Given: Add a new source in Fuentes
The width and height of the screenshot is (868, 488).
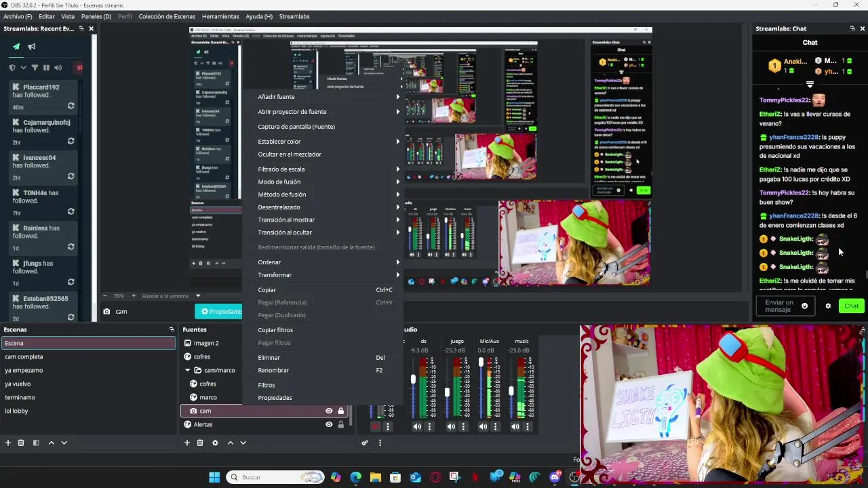Looking at the screenshot, I should pyautogui.click(x=187, y=443).
